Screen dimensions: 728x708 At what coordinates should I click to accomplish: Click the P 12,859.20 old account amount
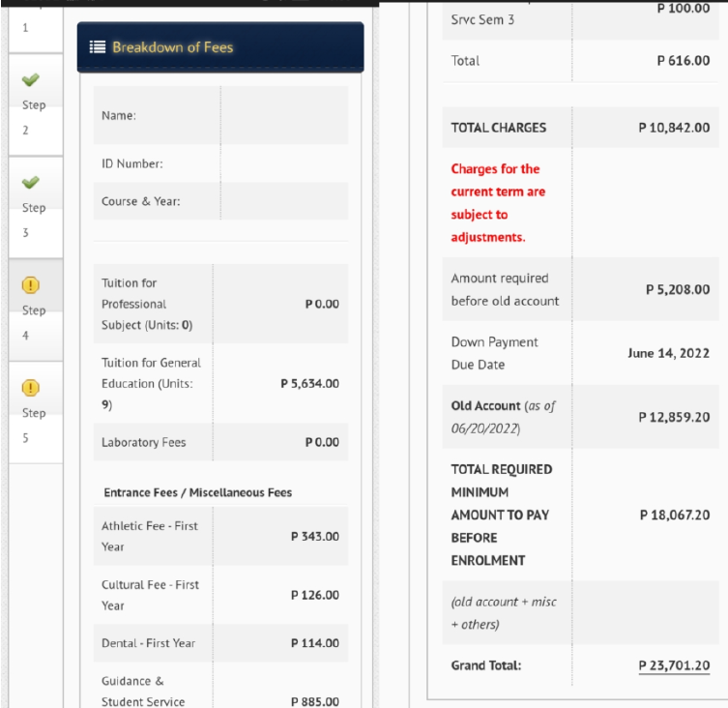(674, 417)
